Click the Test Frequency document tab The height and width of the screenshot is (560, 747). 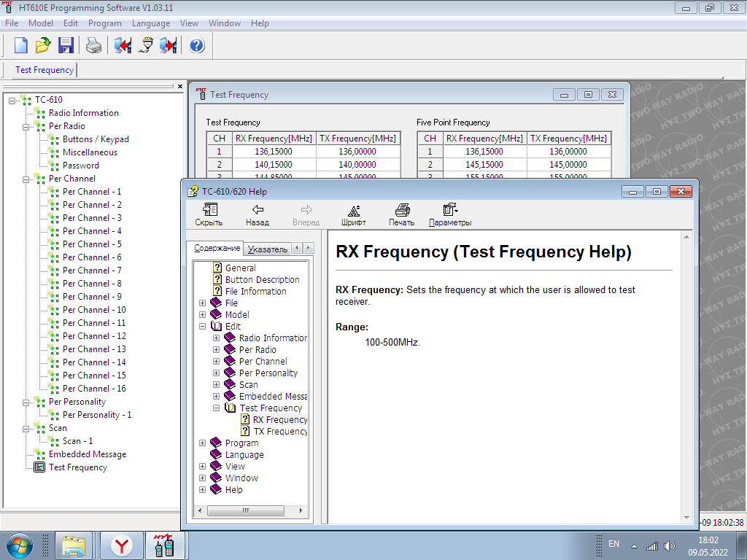[x=44, y=70]
